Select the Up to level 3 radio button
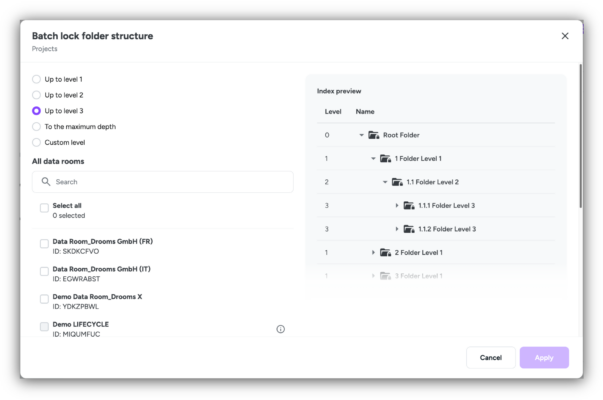The width and height of the screenshot is (603, 400). [36, 111]
